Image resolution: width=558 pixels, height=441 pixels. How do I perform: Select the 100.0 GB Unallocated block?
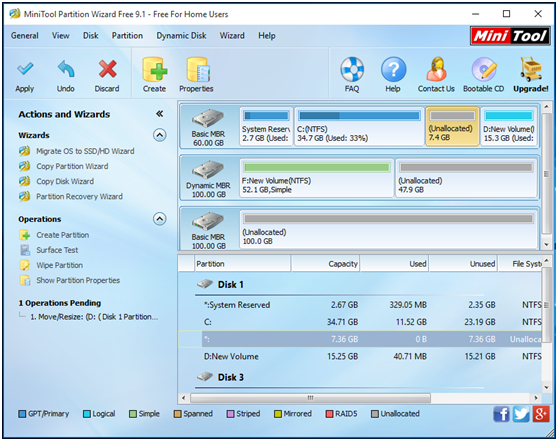(x=388, y=230)
